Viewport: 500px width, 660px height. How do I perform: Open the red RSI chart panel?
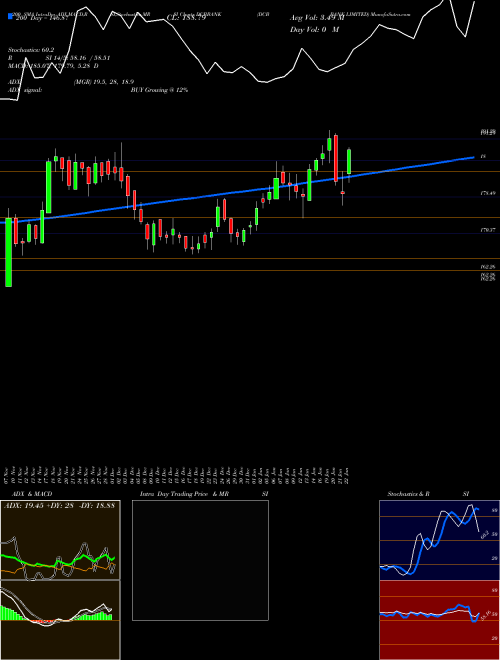click(439, 620)
